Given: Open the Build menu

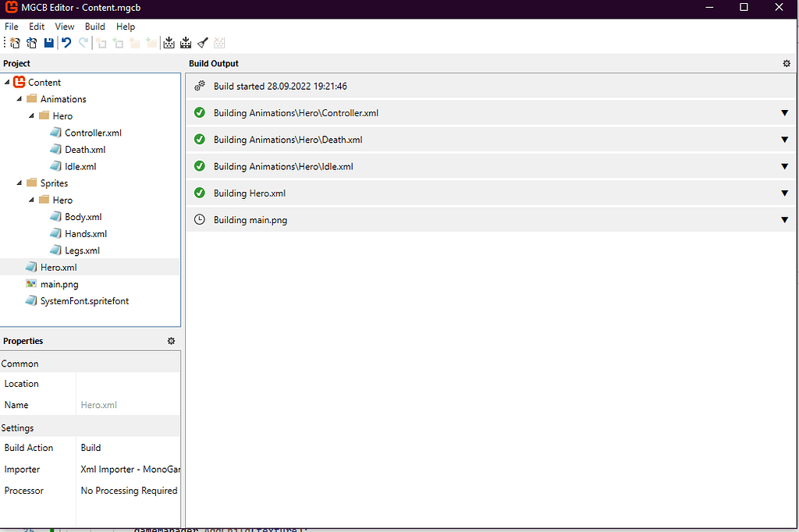Looking at the screenshot, I should coord(94,26).
